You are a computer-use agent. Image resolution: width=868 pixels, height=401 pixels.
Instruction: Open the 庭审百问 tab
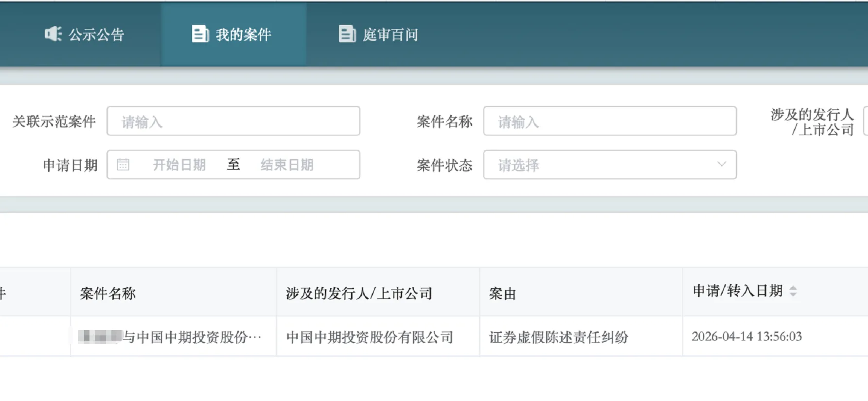coord(378,35)
